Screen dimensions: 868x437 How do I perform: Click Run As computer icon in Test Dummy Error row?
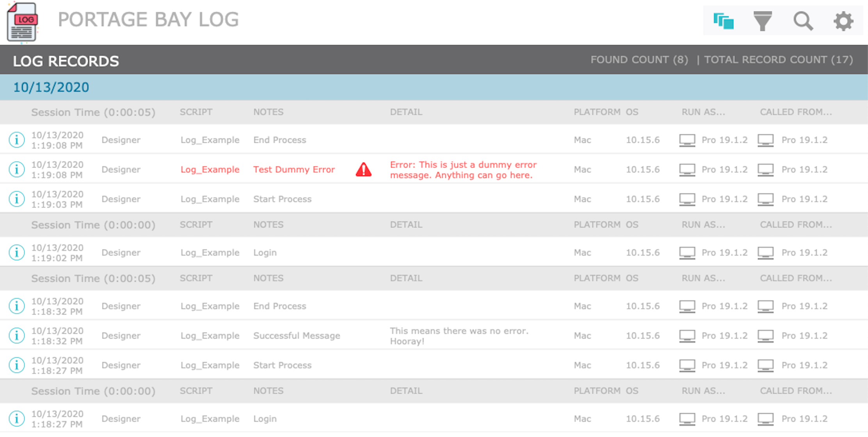[687, 170]
